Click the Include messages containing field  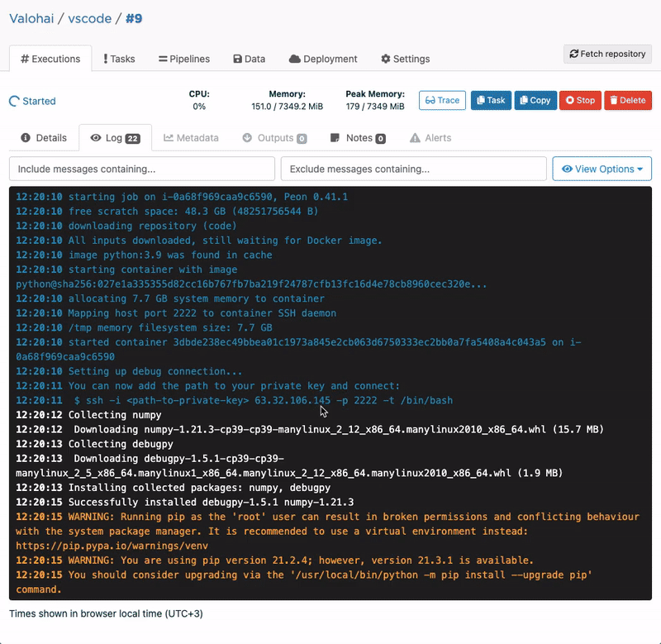tap(142, 169)
